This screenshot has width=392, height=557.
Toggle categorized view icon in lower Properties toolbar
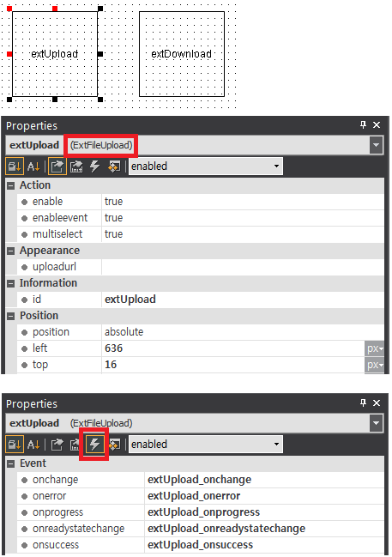point(15,445)
